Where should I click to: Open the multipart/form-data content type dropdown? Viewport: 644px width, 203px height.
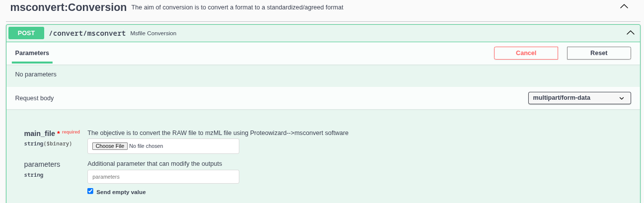pyautogui.click(x=579, y=98)
